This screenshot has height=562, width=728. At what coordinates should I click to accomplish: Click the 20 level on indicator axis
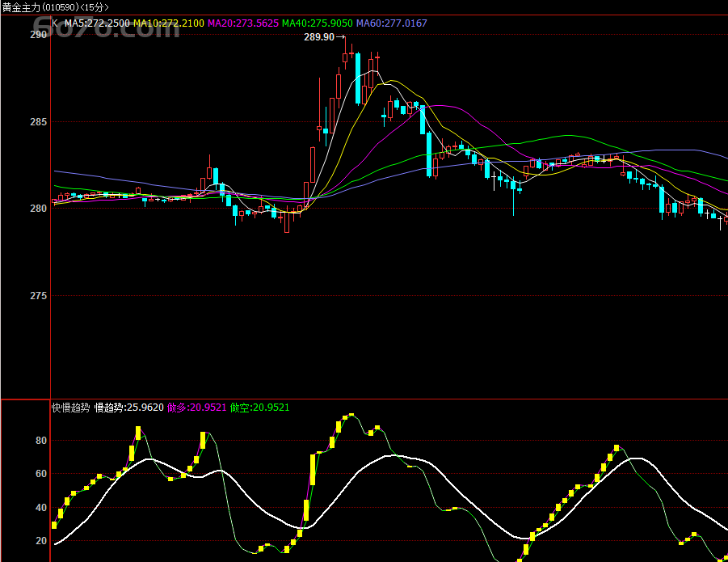coord(40,541)
